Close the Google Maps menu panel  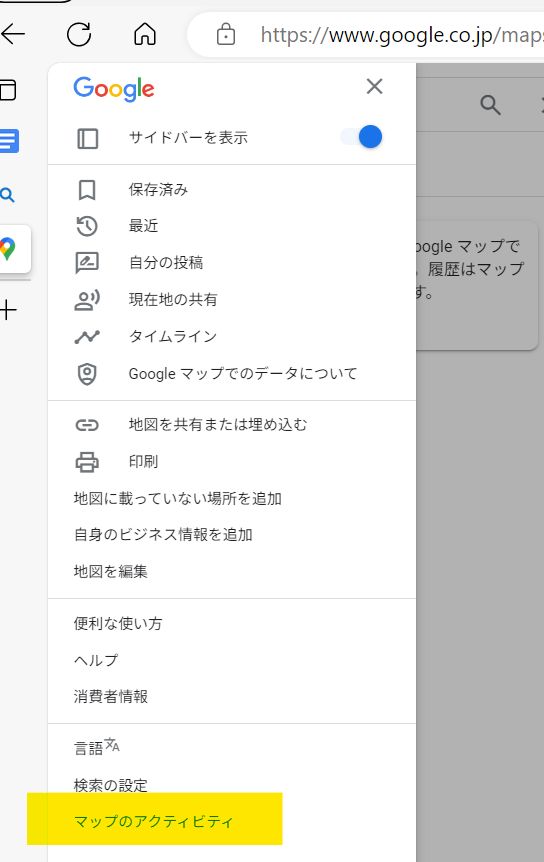click(x=374, y=86)
